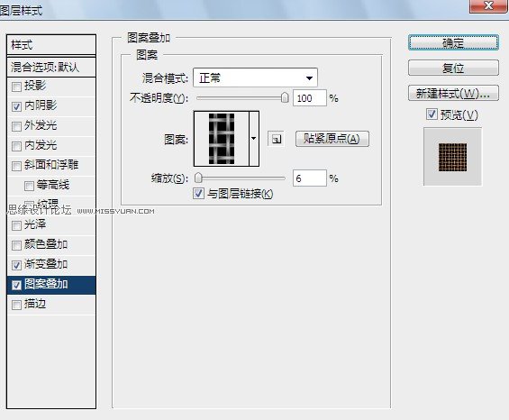This screenshot has width=509, height=420.
Task: Open 内阴影 style settings
Action: tap(41, 105)
